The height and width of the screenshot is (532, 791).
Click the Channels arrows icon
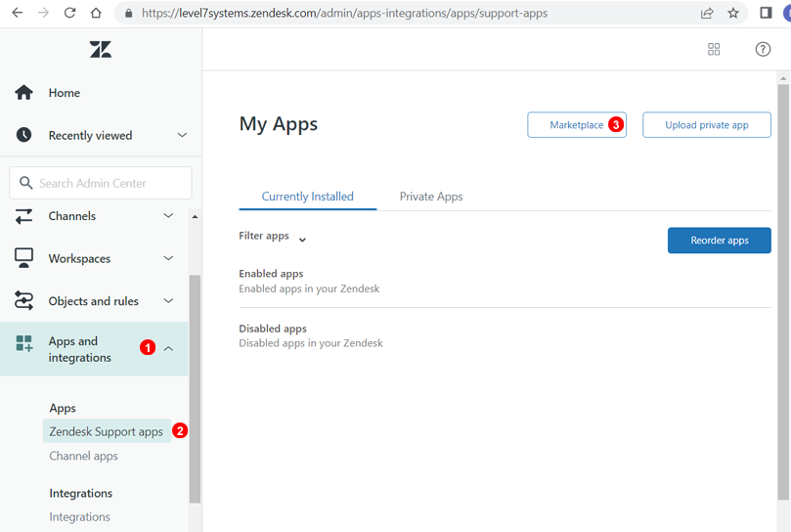point(23,216)
